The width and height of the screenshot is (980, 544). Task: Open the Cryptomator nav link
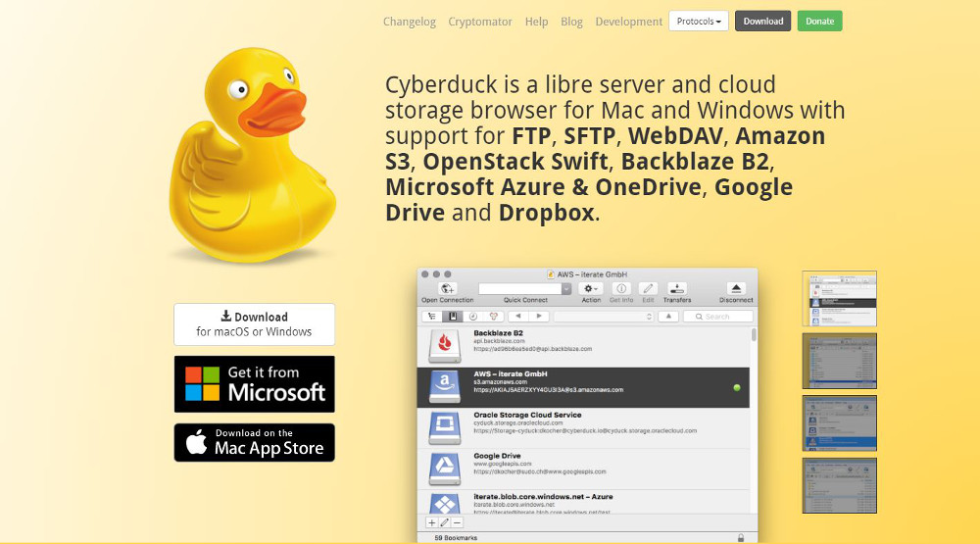click(480, 22)
